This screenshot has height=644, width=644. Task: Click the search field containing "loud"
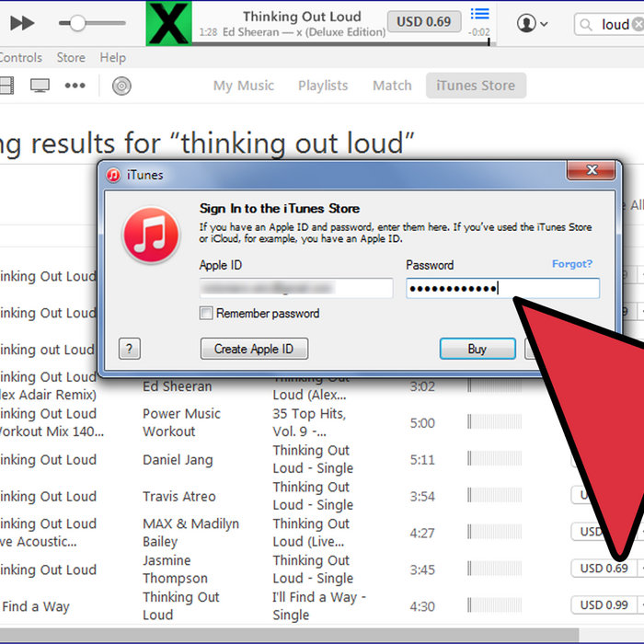click(609, 25)
